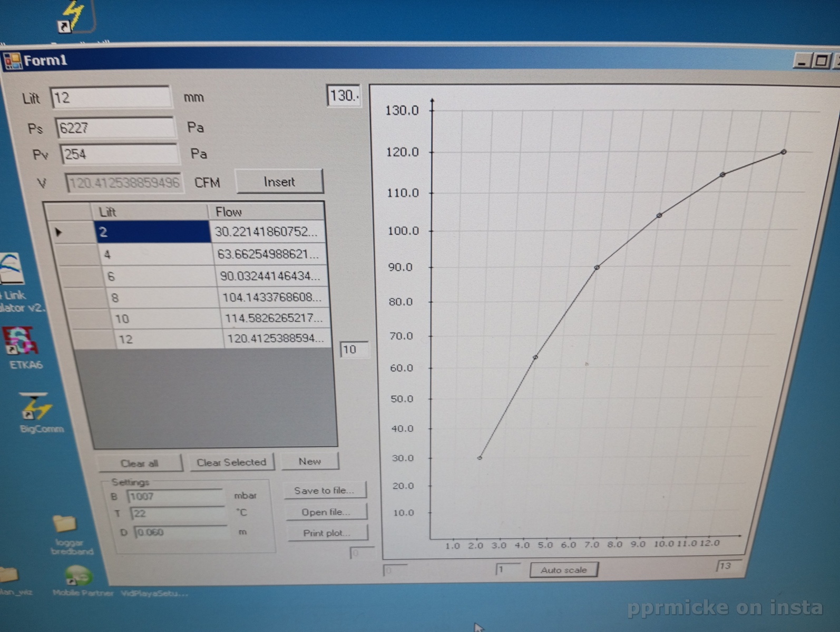Click Clear Selected button

[x=231, y=462]
